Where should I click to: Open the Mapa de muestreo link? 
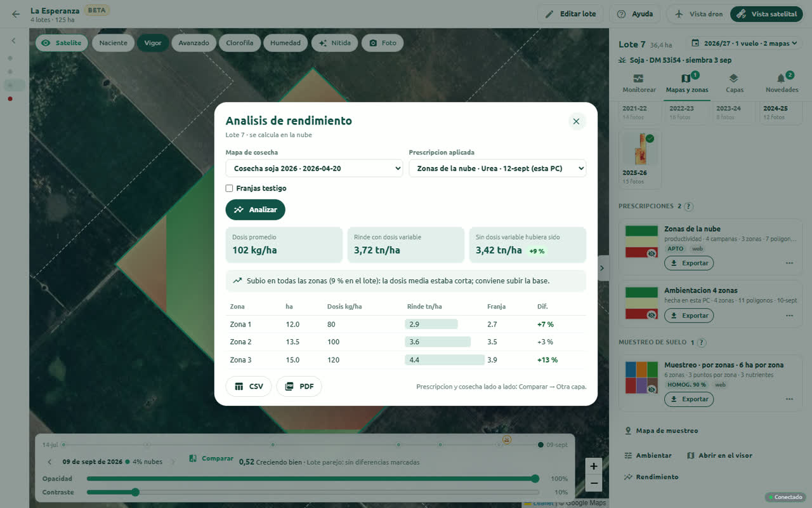tap(661, 431)
